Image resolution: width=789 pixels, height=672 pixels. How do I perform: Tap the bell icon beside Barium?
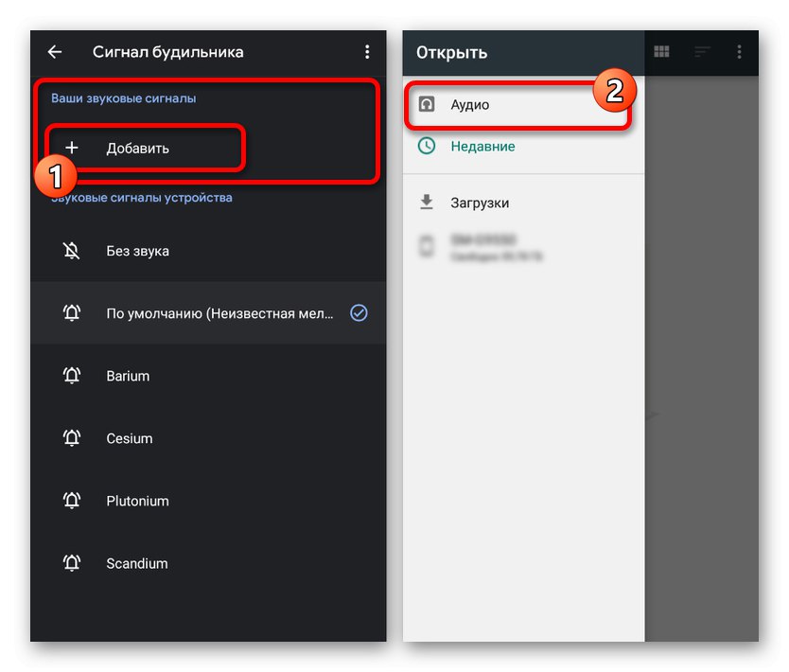(x=72, y=376)
